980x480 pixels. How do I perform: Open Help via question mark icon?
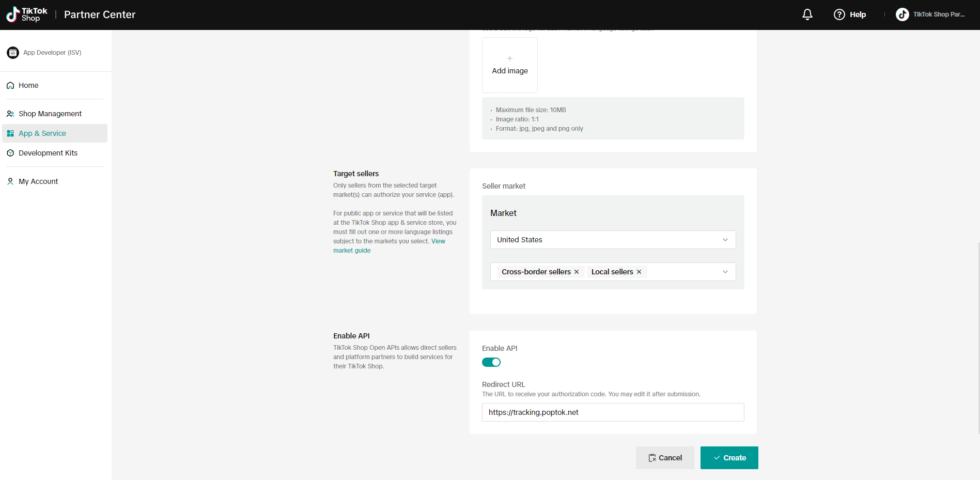(x=839, y=14)
